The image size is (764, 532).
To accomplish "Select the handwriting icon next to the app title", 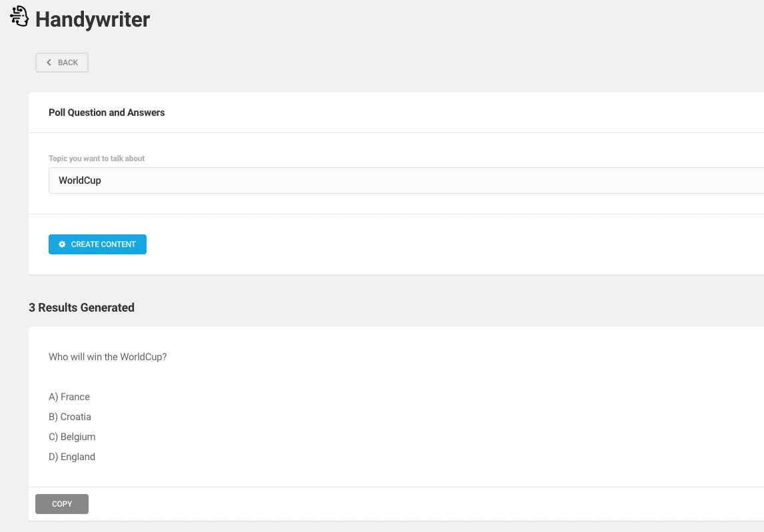I will coord(19,16).
